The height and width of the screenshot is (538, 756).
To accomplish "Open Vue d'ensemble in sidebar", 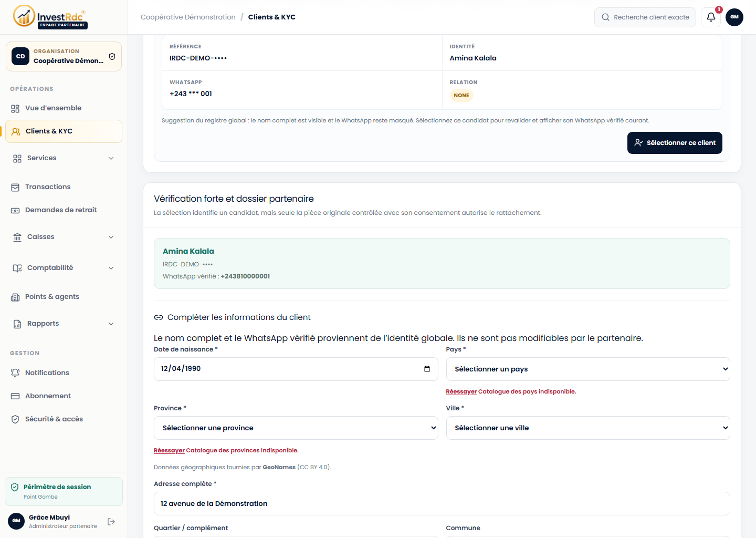I will pos(64,108).
